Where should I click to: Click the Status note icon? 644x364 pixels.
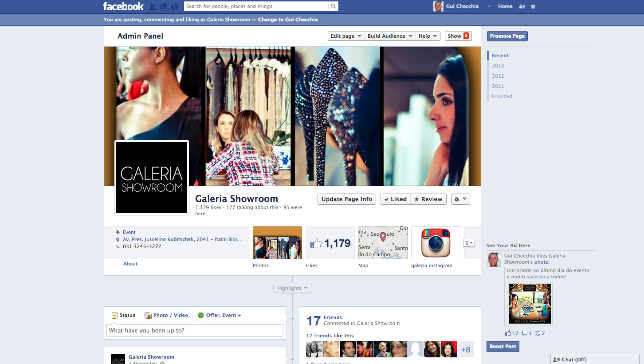pos(114,316)
